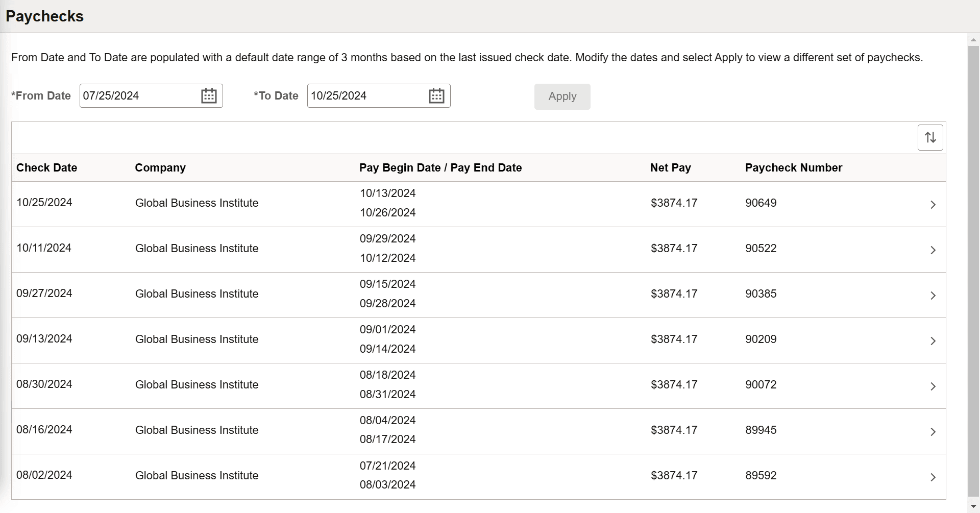Screen dimensions: 980x513
Task: Click the scrollbar up arrow
Action: (x=973, y=40)
